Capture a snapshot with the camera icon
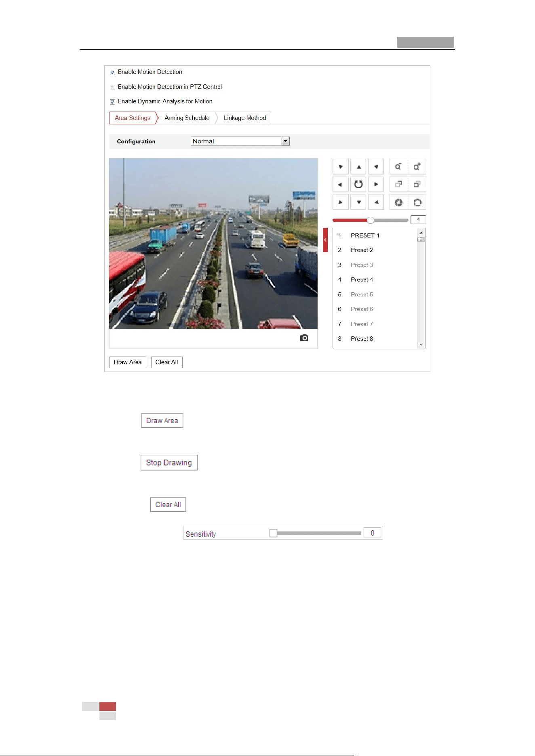Image resolution: width=535 pixels, height=756 pixels. coord(304,338)
